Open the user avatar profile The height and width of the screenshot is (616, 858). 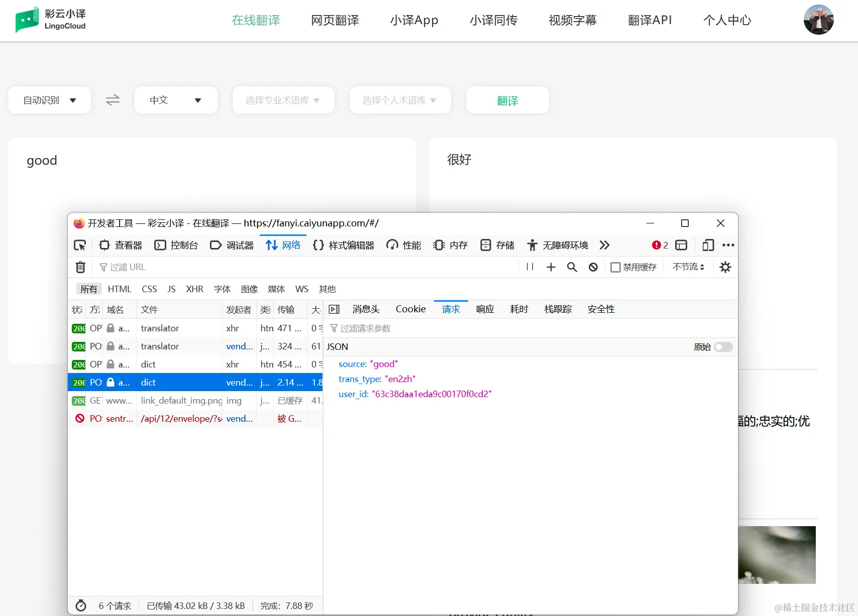pyautogui.click(x=818, y=20)
